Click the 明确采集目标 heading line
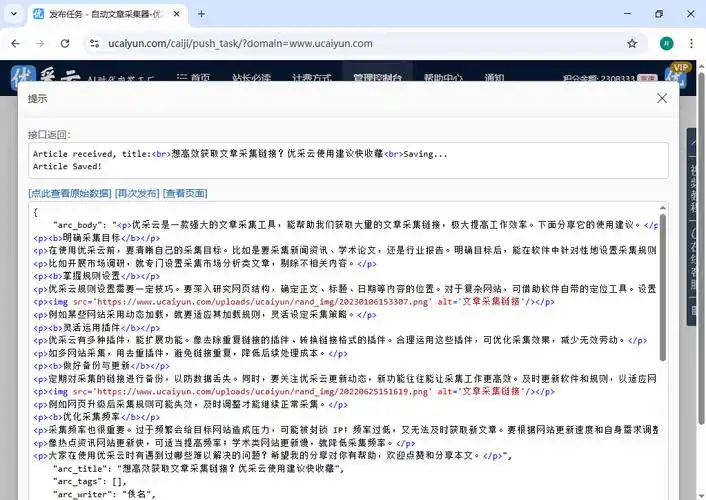 [97, 238]
